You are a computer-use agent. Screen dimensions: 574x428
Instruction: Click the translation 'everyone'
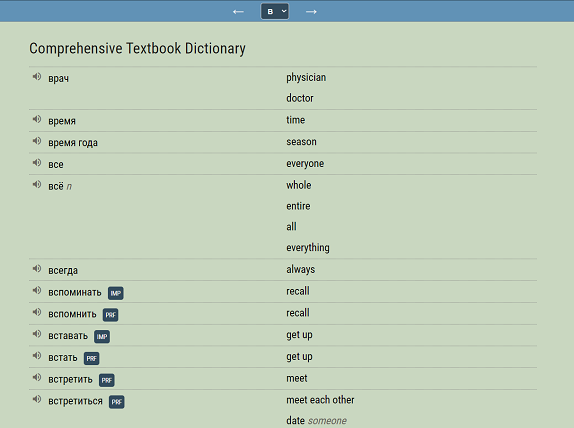point(305,164)
